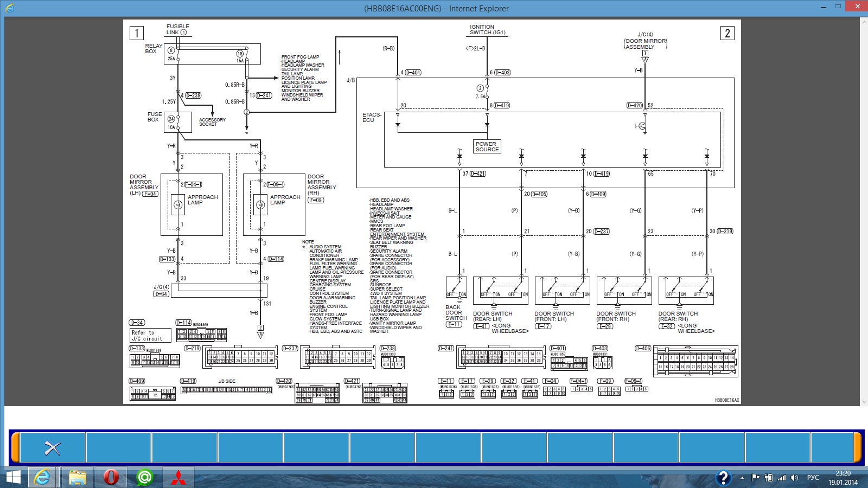
Task: Expand hidden system tray icons arrow
Action: [x=742, y=478]
